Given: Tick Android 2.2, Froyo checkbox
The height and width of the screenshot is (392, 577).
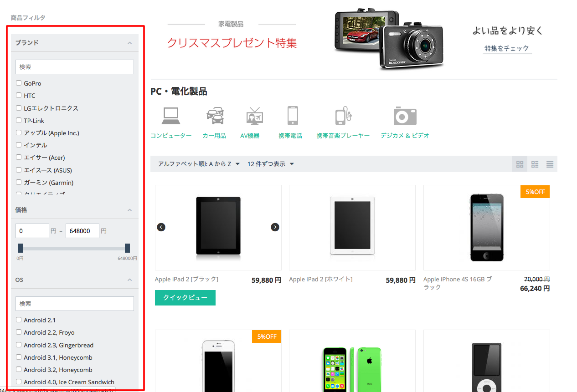Looking at the screenshot, I should click(19, 332).
